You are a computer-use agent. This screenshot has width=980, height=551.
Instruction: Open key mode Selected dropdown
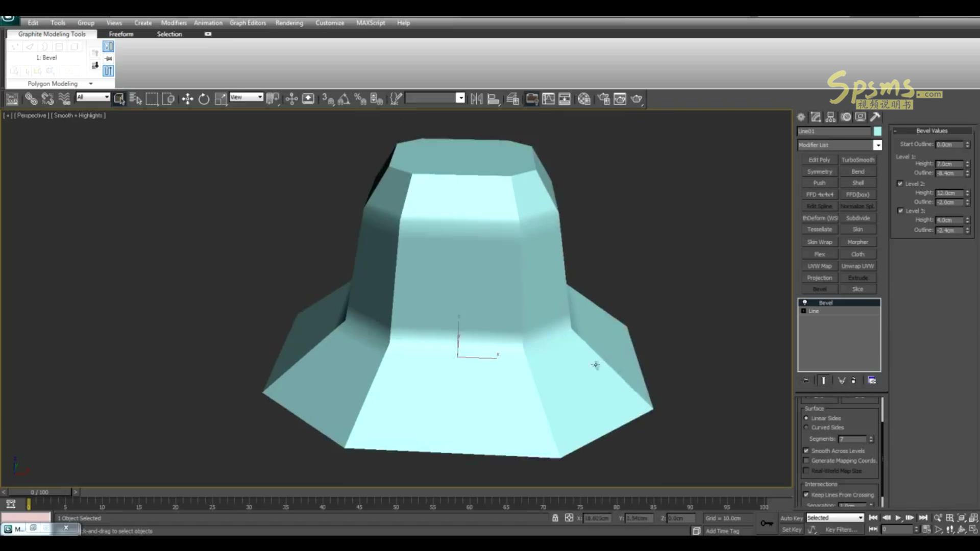pyautogui.click(x=835, y=517)
